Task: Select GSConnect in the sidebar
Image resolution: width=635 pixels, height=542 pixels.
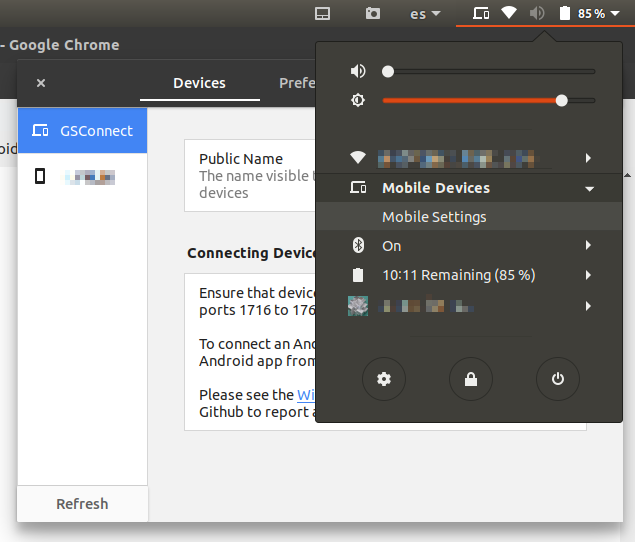Action: pyautogui.click(x=83, y=130)
